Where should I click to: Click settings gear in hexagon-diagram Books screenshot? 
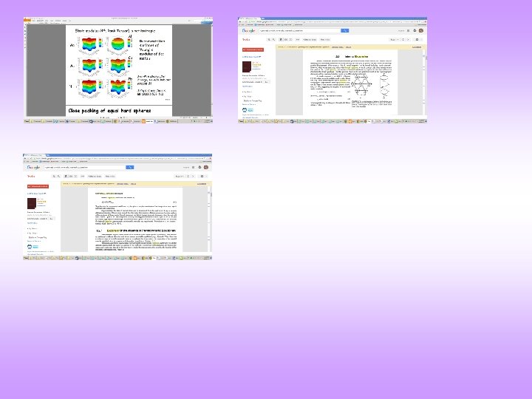tap(417, 40)
